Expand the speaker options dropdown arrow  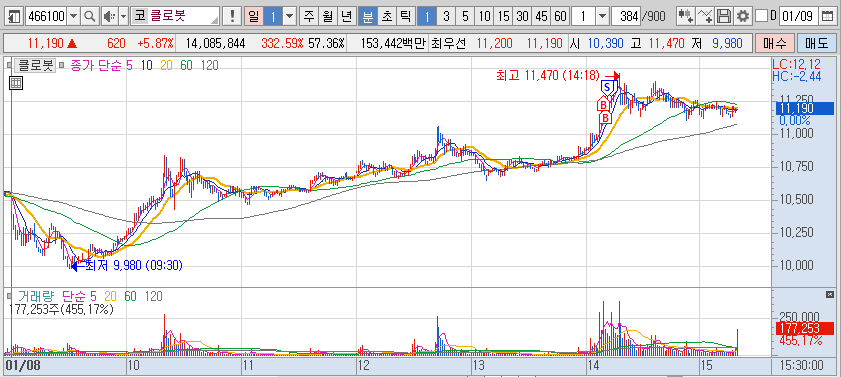[x=124, y=16]
